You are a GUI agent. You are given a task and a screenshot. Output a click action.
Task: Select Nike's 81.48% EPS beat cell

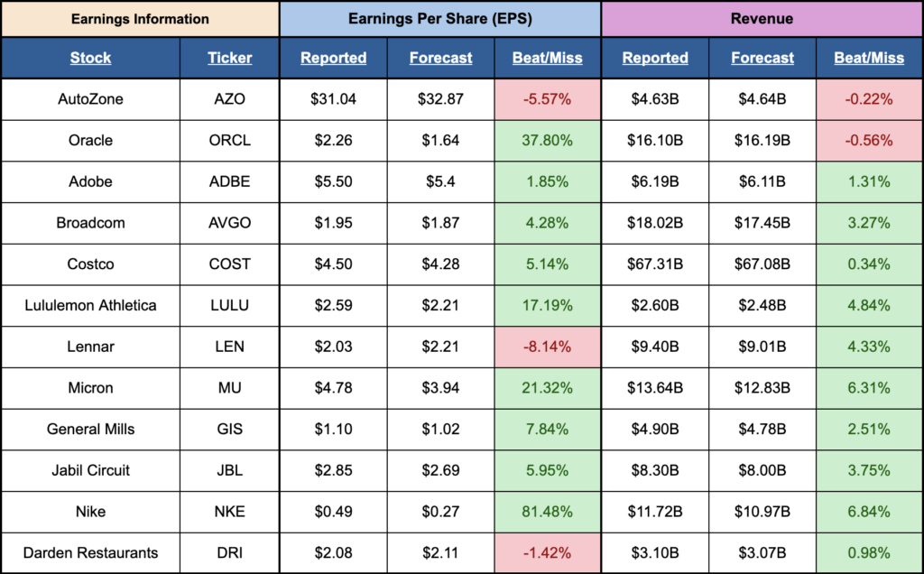coord(547,512)
